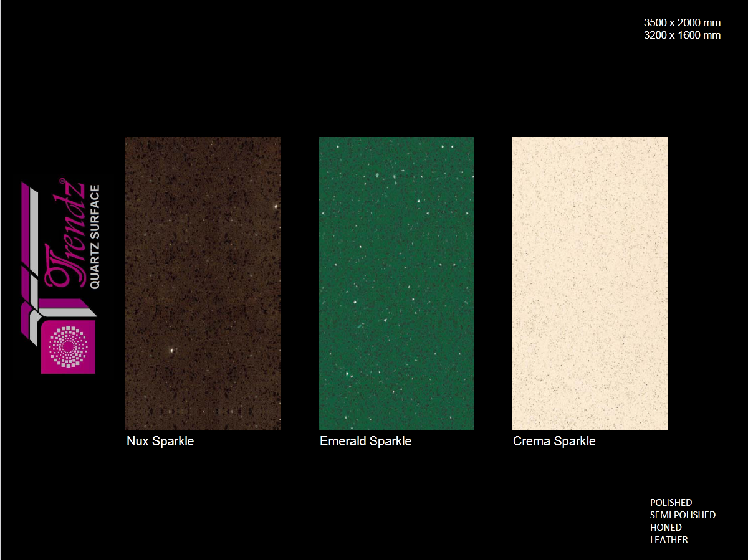
Task: Pick the Emerald Sparkle green slab swatch
Action: click(396, 283)
